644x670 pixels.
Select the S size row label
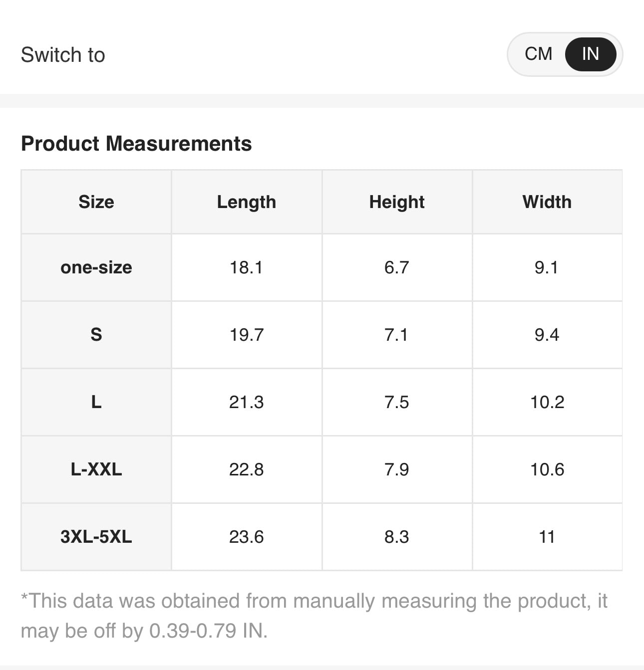[x=96, y=334]
